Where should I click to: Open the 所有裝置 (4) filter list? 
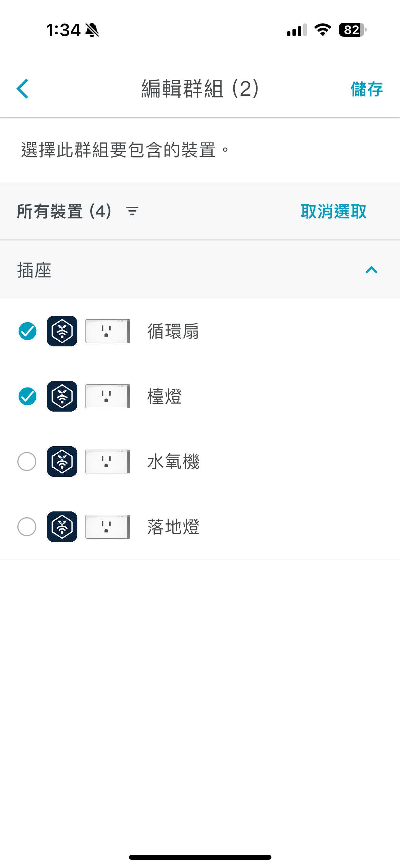(x=64, y=211)
